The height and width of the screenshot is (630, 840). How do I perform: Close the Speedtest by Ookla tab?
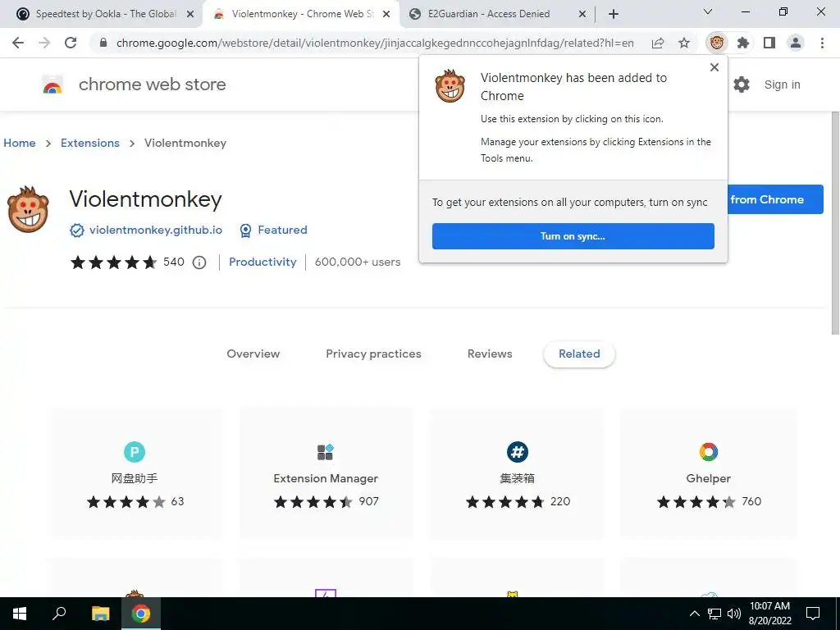pyautogui.click(x=189, y=15)
